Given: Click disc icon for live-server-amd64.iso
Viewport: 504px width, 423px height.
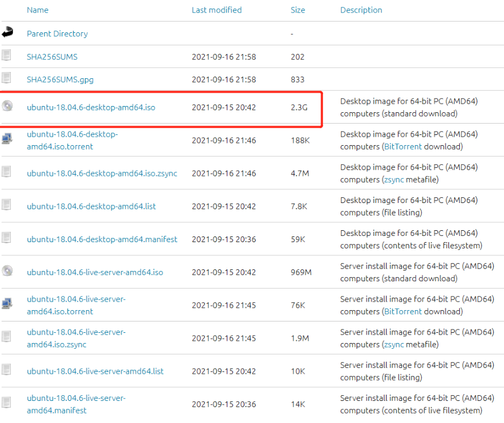Looking at the screenshot, I should [7, 270].
